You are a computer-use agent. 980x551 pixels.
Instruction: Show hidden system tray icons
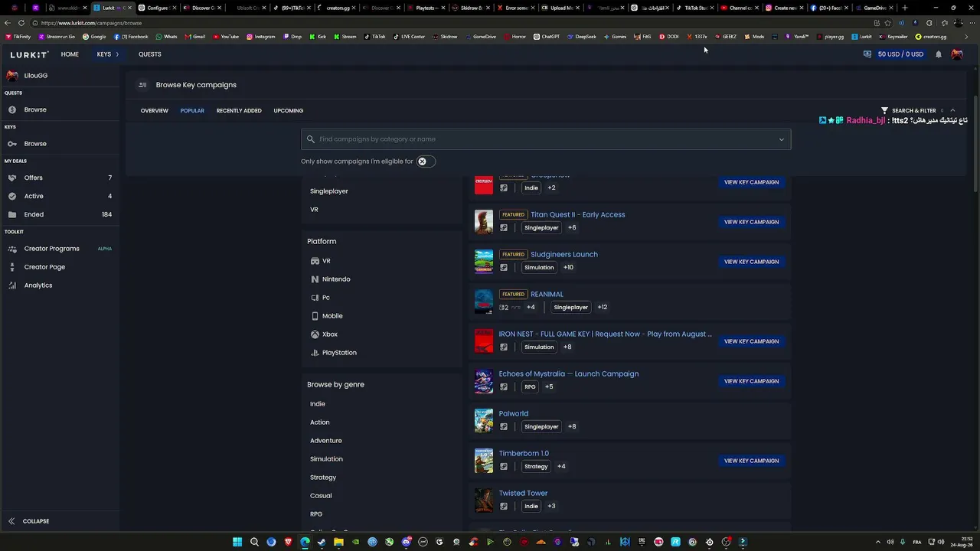pos(878,542)
